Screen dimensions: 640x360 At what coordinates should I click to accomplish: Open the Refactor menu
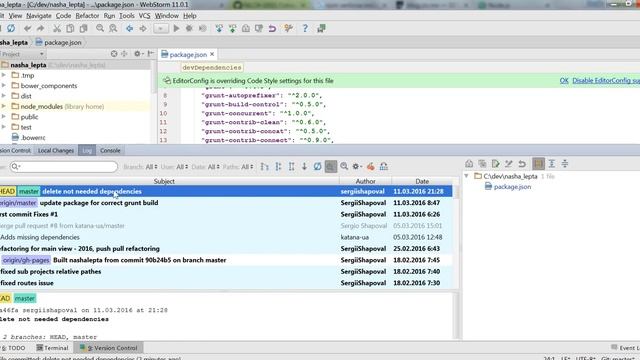(x=87, y=16)
